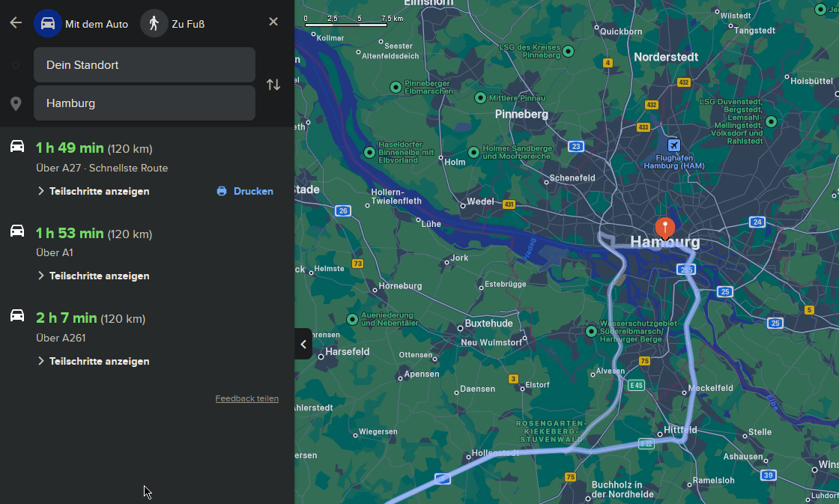
Task: Click the Mittlere Pinnau green marker
Action: point(480,97)
